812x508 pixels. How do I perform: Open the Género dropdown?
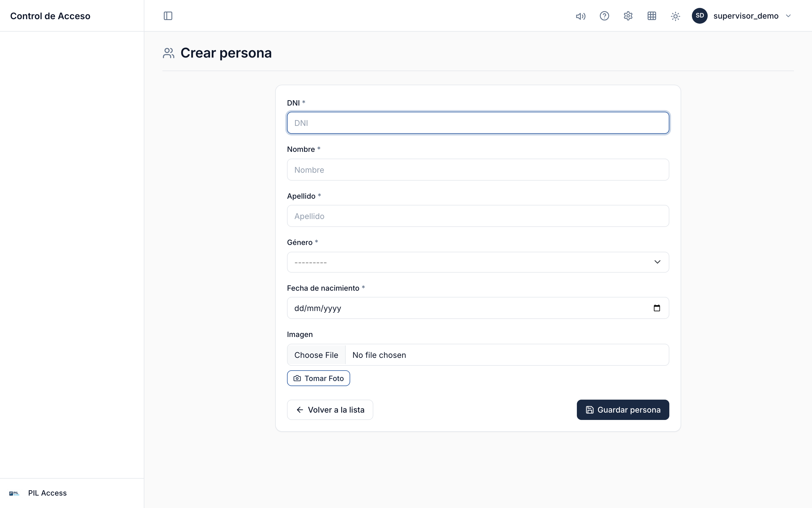(478, 262)
